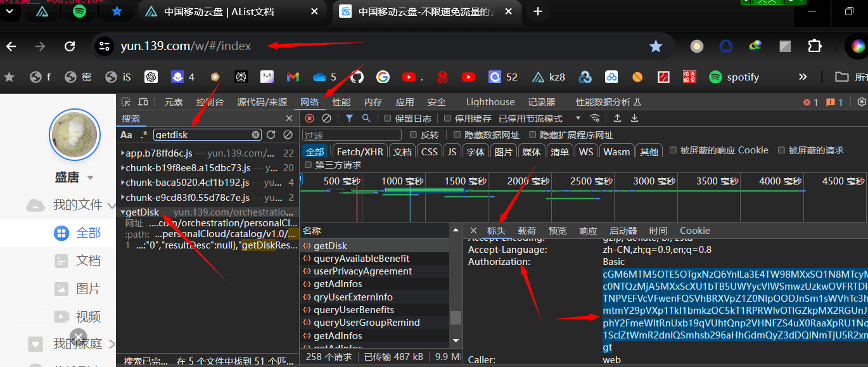
Task: Filter requests by Fetch/XHR
Action: coord(359,151)
